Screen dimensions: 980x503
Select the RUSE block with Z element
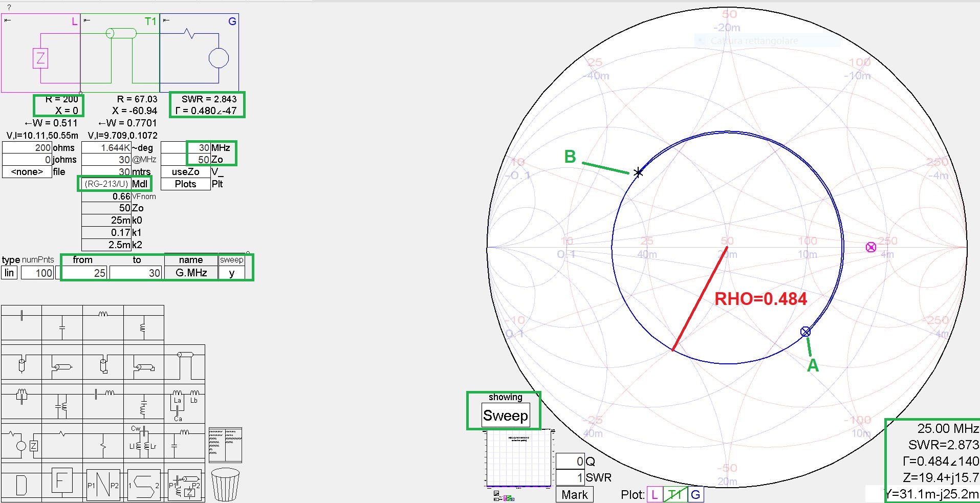185,483
